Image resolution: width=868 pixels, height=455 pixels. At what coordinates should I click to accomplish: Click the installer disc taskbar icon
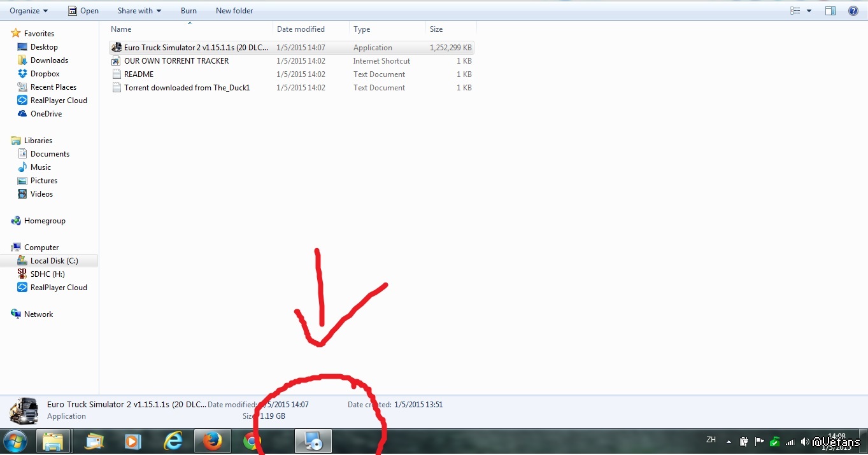313,441
